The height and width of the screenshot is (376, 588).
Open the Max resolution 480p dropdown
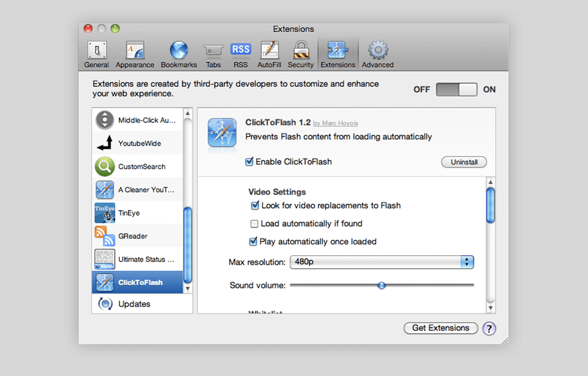[382, 261]
